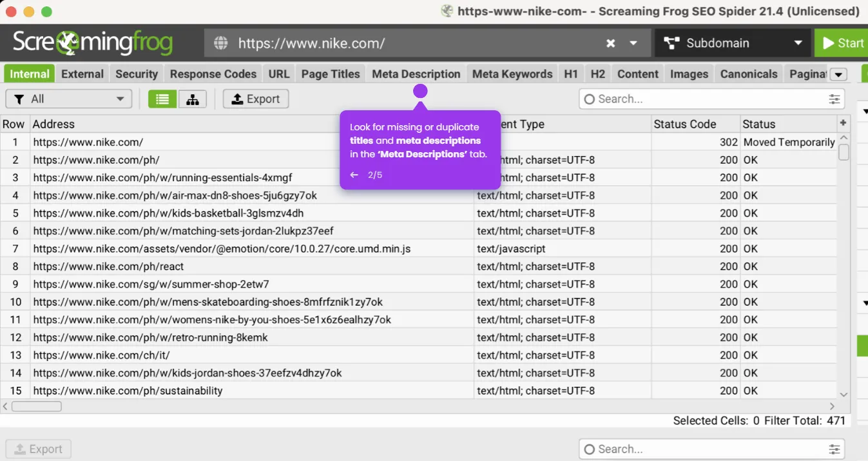Add column with the plus icon
This screenshot has height=461, width=868.
(x=843, y=123)
